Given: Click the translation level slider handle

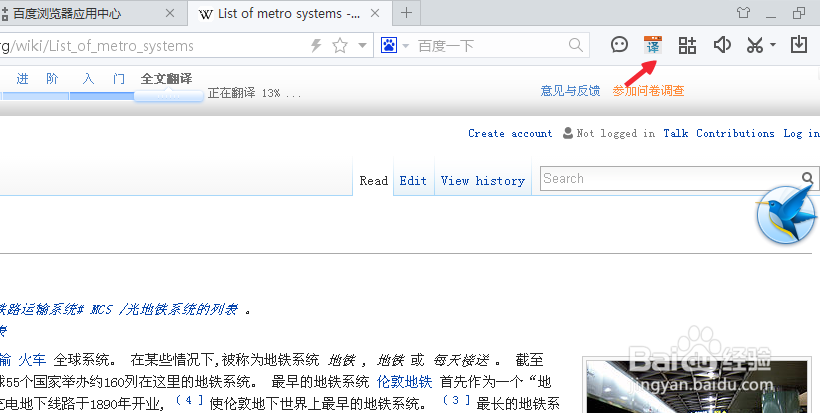Looking at the screenshot, I should [168, 96].
